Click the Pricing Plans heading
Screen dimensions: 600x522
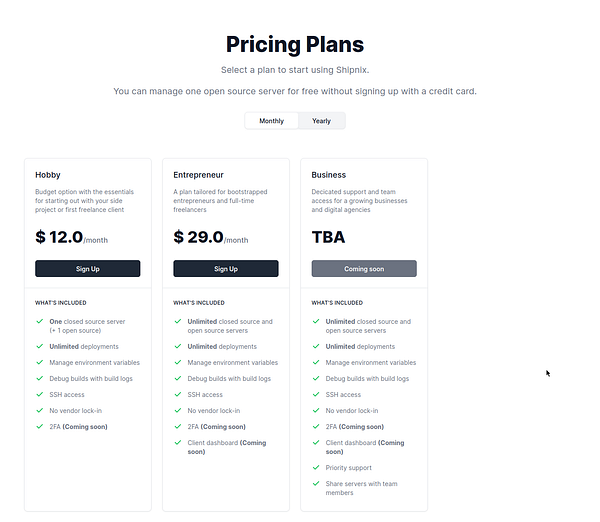(295, 44)
